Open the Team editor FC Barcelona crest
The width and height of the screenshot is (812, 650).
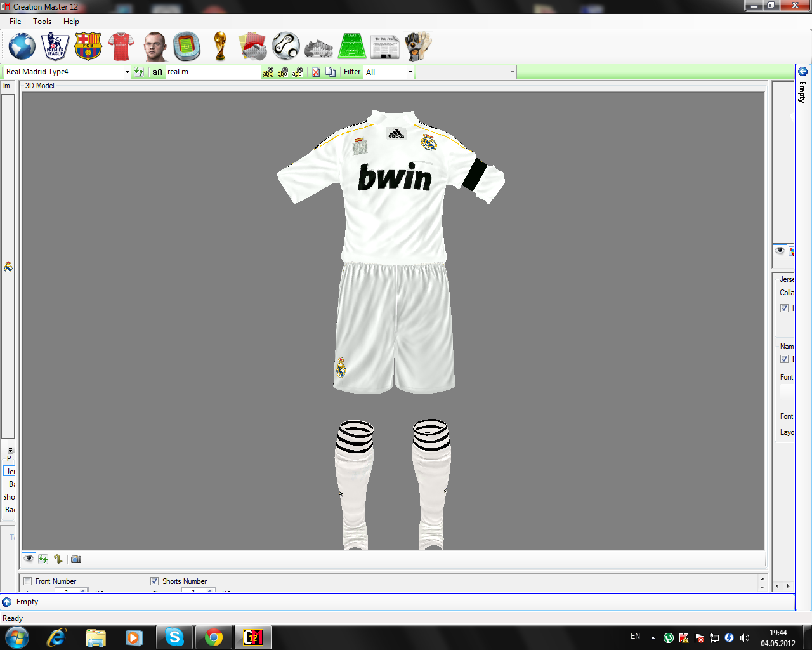click(88, 46)
